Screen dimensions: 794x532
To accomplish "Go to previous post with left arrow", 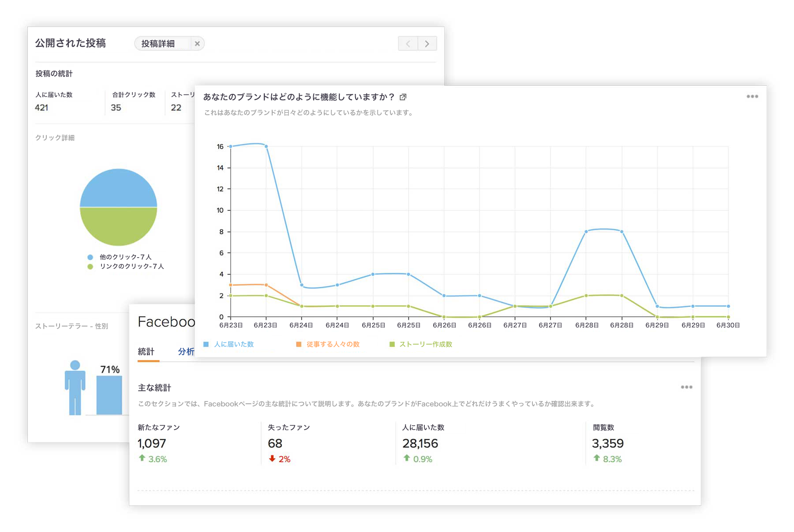I will [408, 44].
